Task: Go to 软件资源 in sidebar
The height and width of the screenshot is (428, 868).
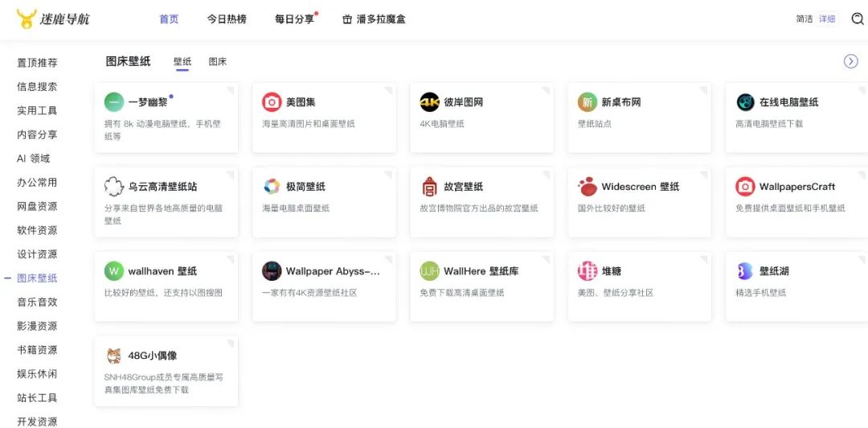Action: click(x=37, y=230)
